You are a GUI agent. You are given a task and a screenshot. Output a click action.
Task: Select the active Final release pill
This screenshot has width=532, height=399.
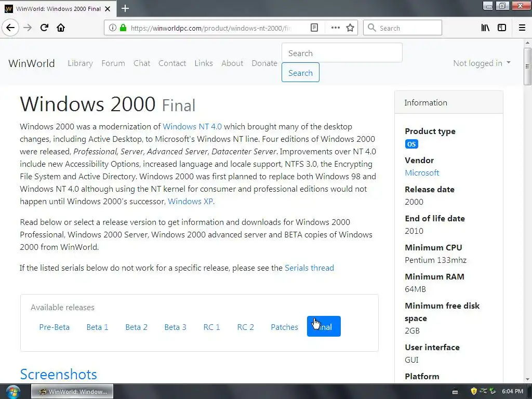tap(324, 326)
